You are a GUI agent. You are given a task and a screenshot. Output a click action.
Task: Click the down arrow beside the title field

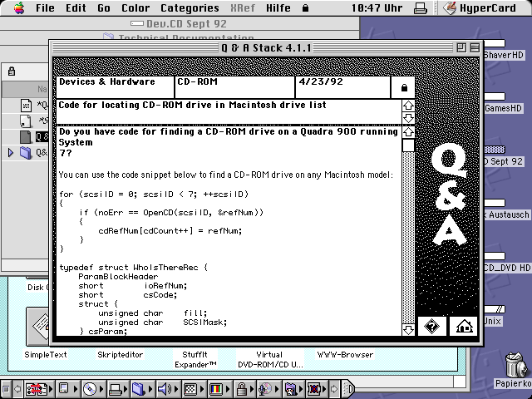click(408, 118)
